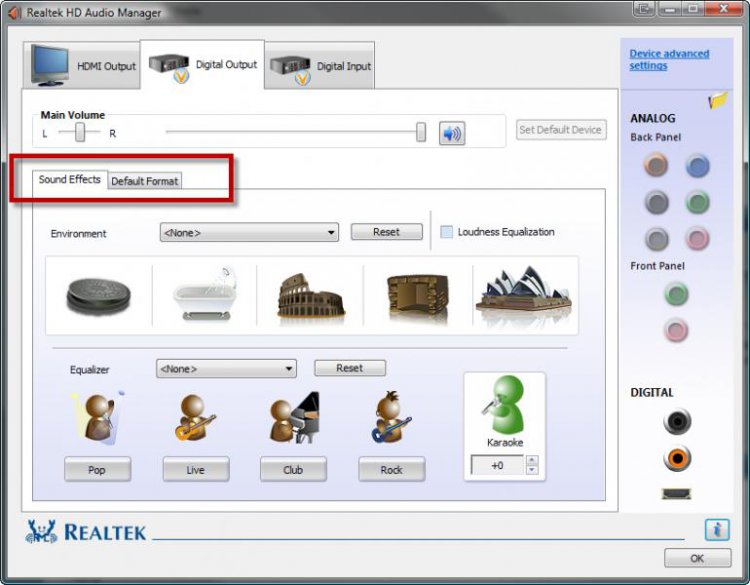
Task: Switch to the HDMI Output tab
Action: 82,66
